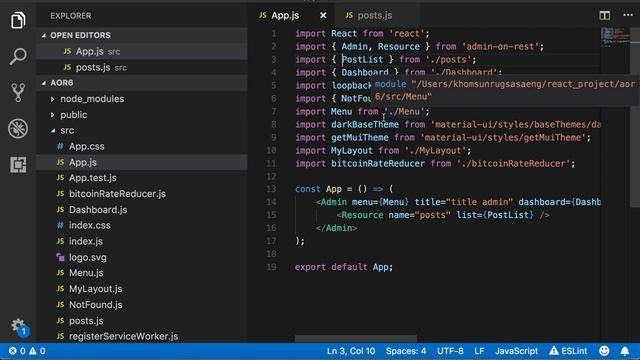Click the Explorer panel title

[71, 16]
